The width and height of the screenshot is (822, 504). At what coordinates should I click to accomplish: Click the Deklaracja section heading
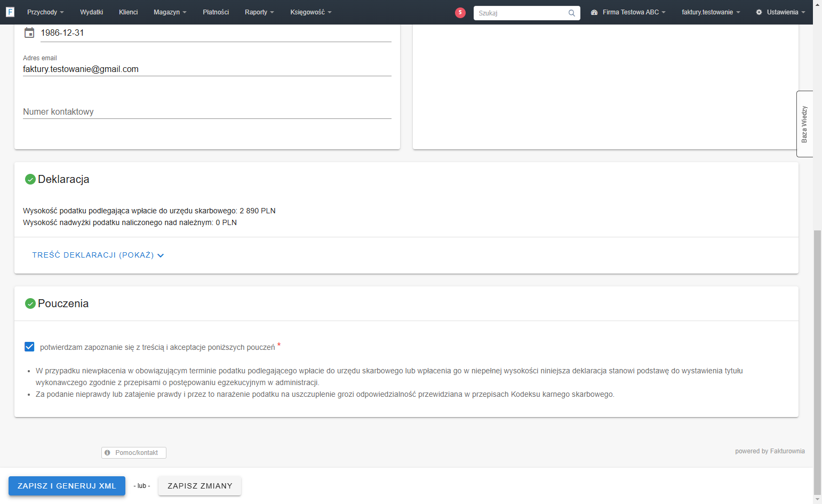[x=63, y=179]
